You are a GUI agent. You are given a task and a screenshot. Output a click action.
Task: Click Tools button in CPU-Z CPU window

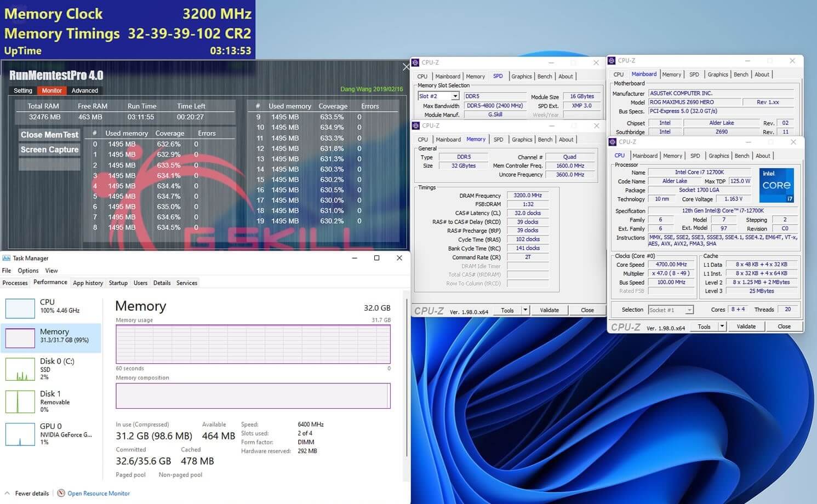pos(704,327)
